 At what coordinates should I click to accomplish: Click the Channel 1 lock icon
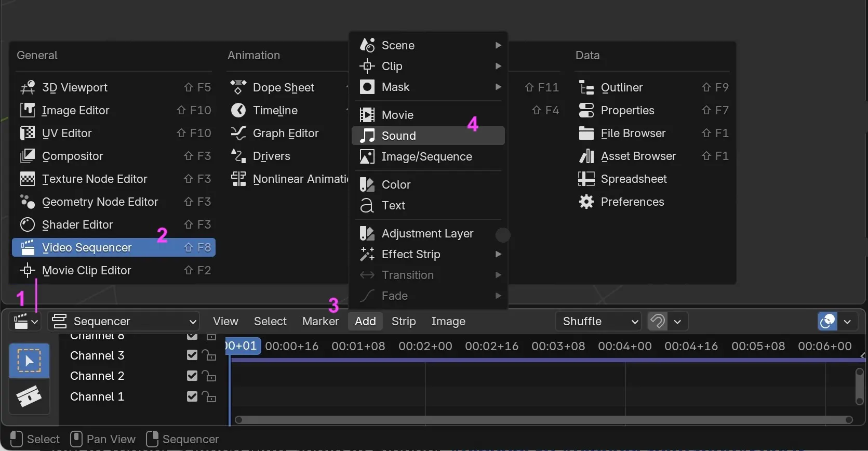click(209, 396)
